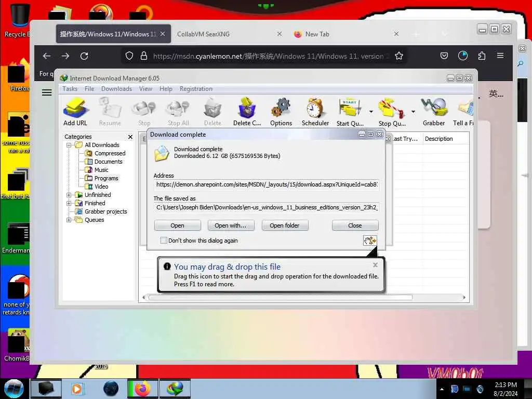Open Firefox Pocket save icon
This screenshot has height=399, width=532.
(444, 56)
